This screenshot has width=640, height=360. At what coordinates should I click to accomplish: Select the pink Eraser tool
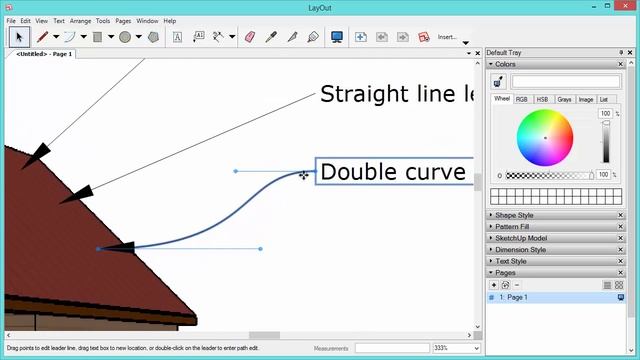(x=250, y=37)
